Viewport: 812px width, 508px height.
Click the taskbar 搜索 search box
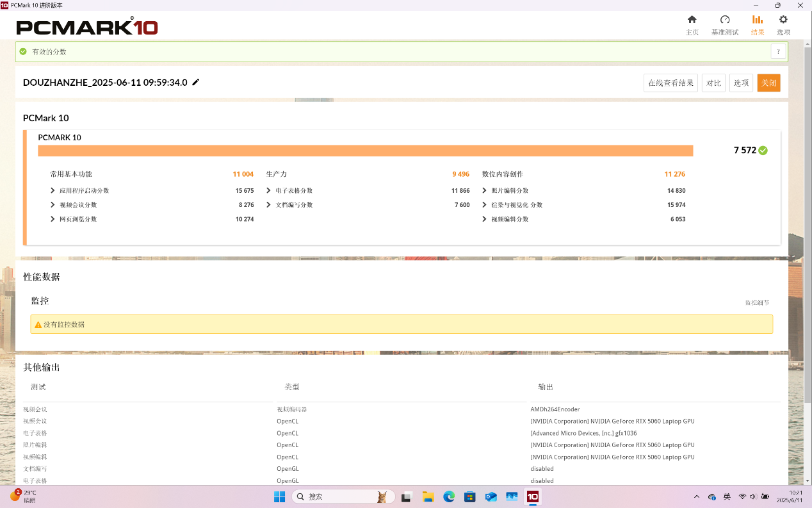point(342,496)
